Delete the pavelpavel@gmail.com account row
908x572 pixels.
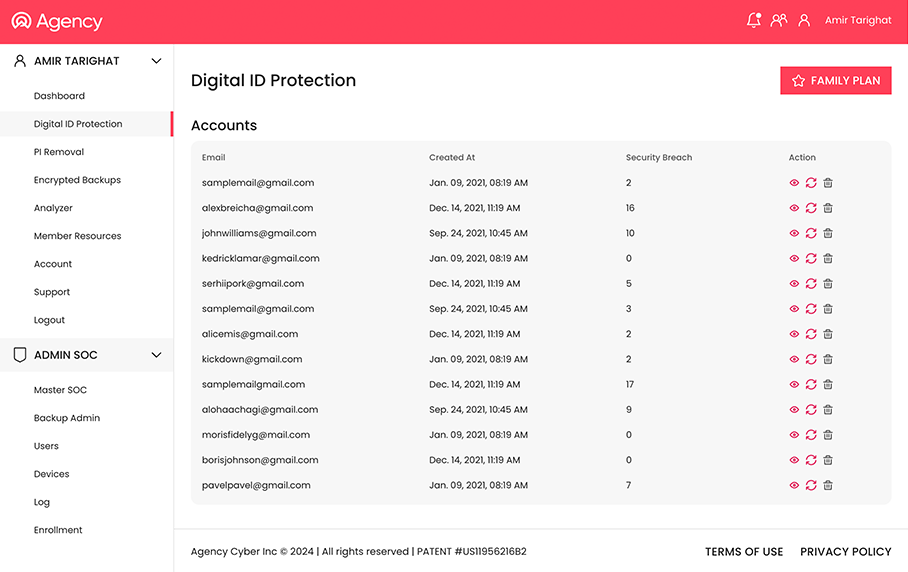click(x=828, y=485)
